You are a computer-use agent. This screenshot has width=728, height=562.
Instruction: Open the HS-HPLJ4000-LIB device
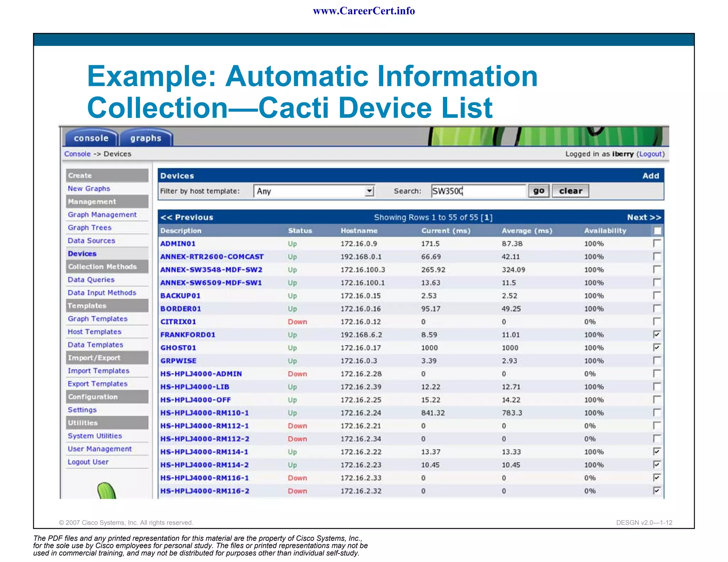pyautogui.click(x=195, y=387)
